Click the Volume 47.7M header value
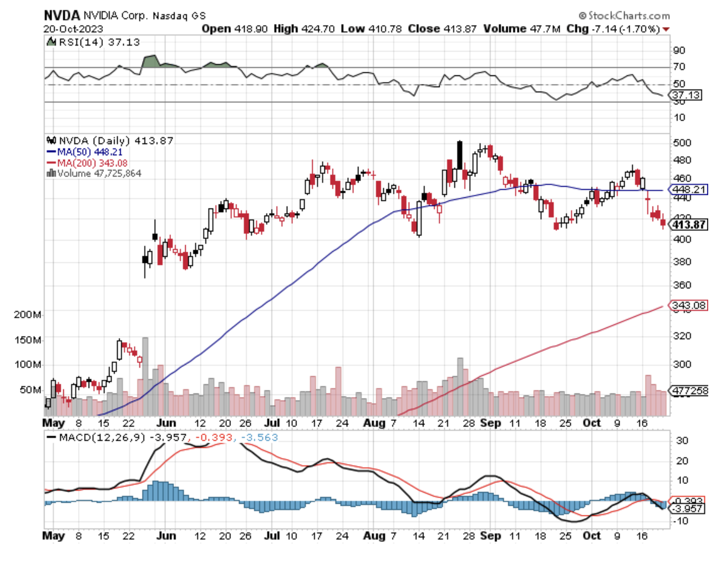The width and height of the screenshot is (728, 561). 522,29
